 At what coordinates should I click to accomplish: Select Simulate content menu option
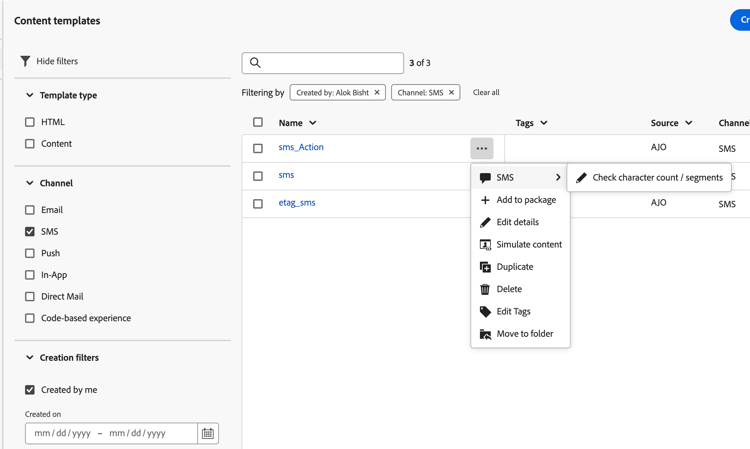pos(520,245)
